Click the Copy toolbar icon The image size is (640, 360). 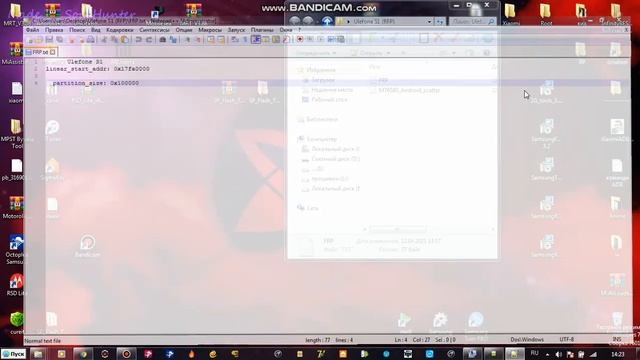(114, 40)
